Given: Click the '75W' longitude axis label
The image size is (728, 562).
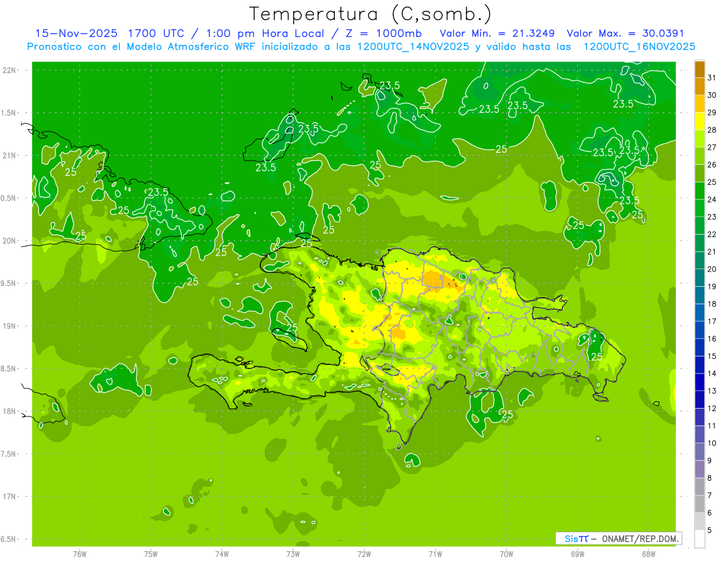Looking at the screenshot, I should pos(151,554).
